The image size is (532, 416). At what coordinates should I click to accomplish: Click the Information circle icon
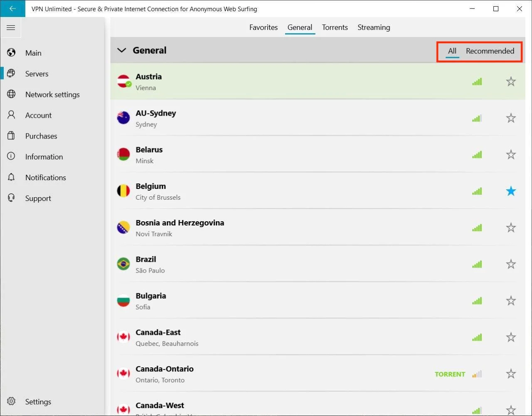tap(11, 156)
